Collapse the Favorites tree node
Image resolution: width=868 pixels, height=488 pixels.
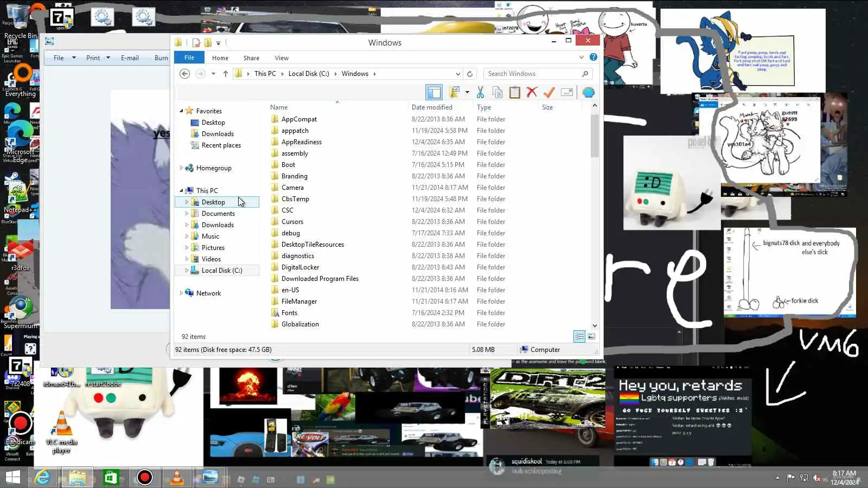point(181,111)
